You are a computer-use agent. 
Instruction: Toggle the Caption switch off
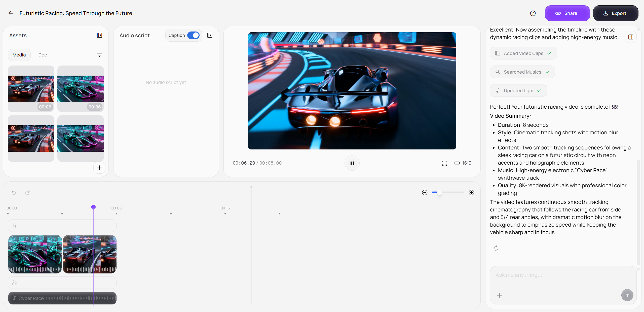tap(193, 35)
